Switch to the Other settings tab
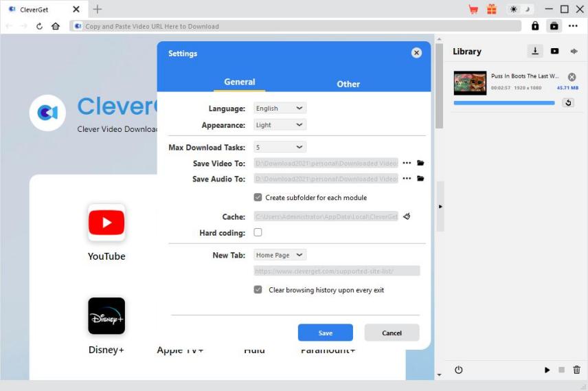This screenshot has height=391, width=588. [348, 84]
